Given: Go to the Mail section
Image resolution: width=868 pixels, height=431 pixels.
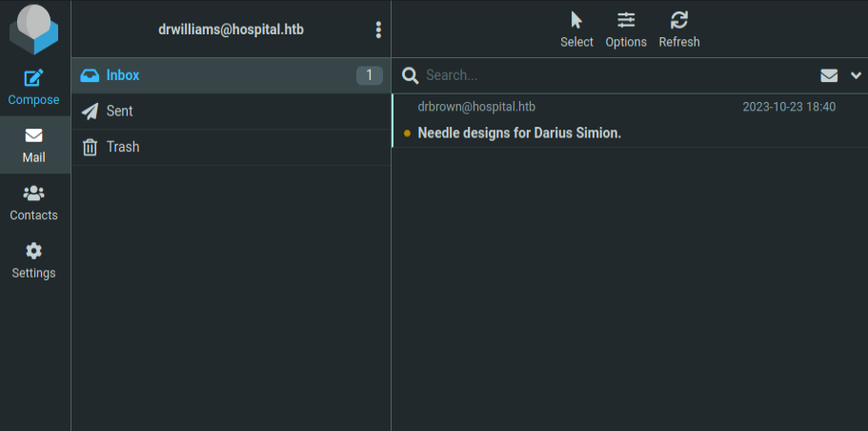Looking at the screenshot, I should (34, 145).
